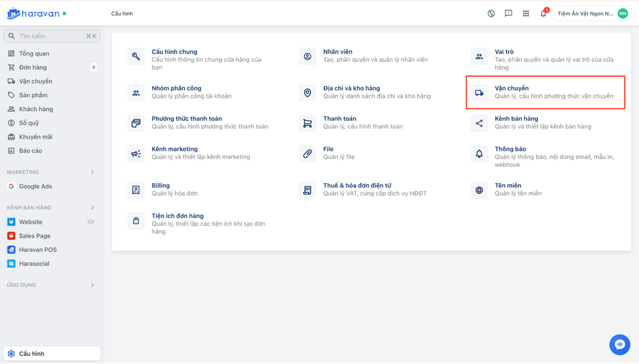Go to Đơn hàng in sidebar
Viewport: 639px width, 364px height.
coord(32,67)
